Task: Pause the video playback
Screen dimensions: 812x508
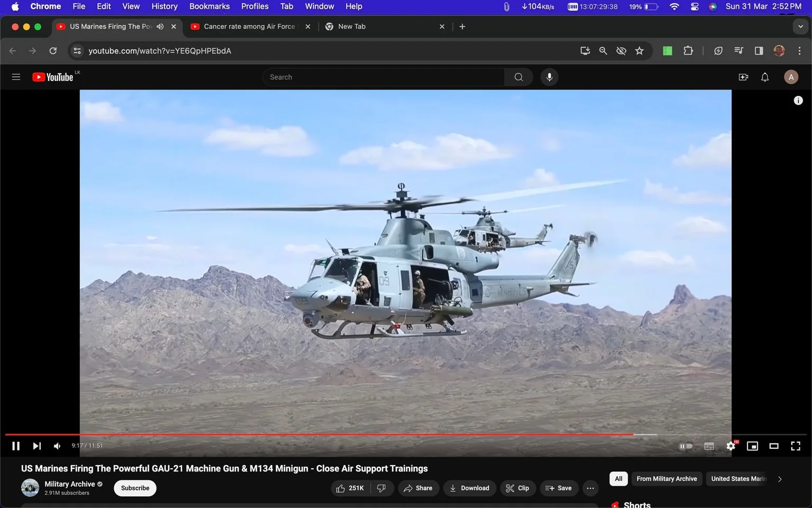Action: (x=16, y=446)
